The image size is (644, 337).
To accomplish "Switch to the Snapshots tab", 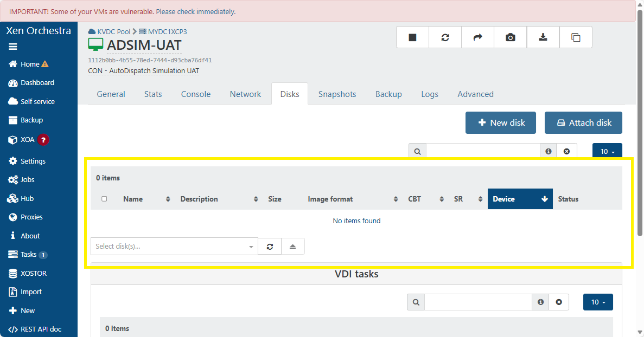I will (x=337, y=94).
